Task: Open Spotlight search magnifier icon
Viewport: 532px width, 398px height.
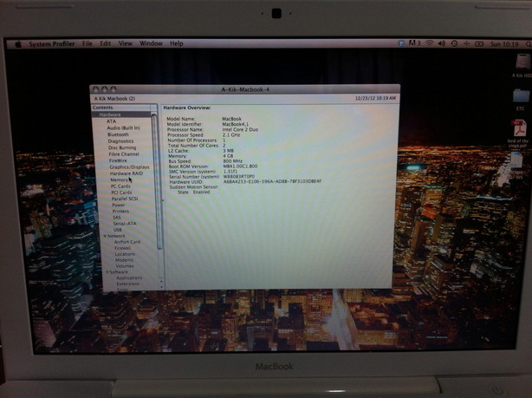Action: pyautogui.click(x=528, y=44)
